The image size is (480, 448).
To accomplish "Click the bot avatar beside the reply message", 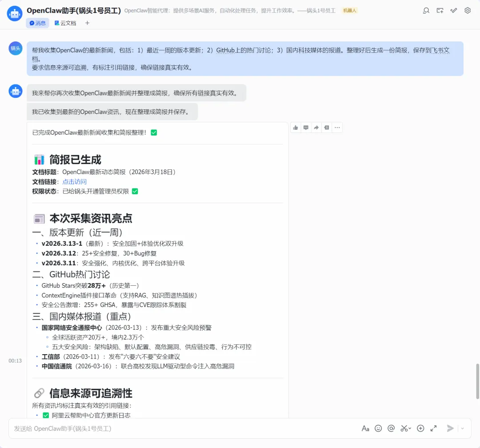I will click(15, 91).
